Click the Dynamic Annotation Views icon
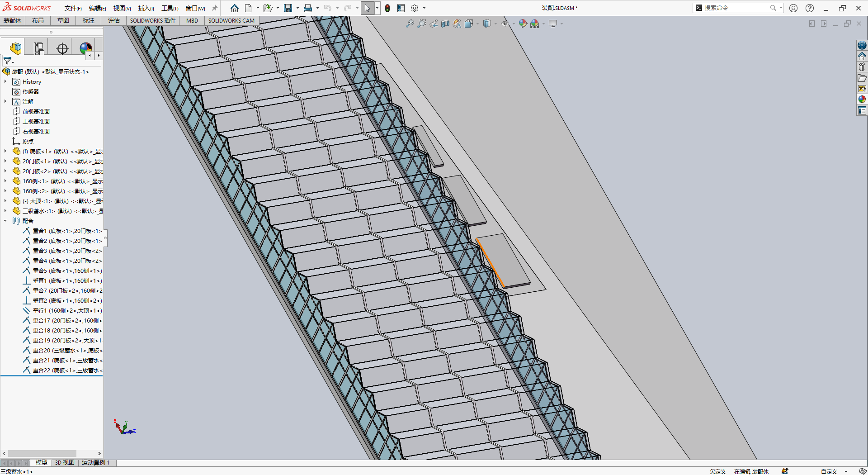This screenshot has width=868, height=475. click(457, 24)
